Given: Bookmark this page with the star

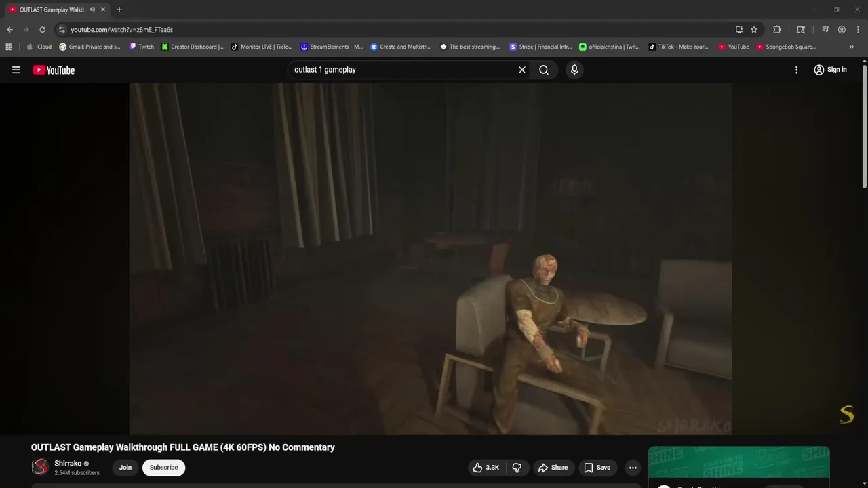Looking at the screenshot, I should click(754, 30).
